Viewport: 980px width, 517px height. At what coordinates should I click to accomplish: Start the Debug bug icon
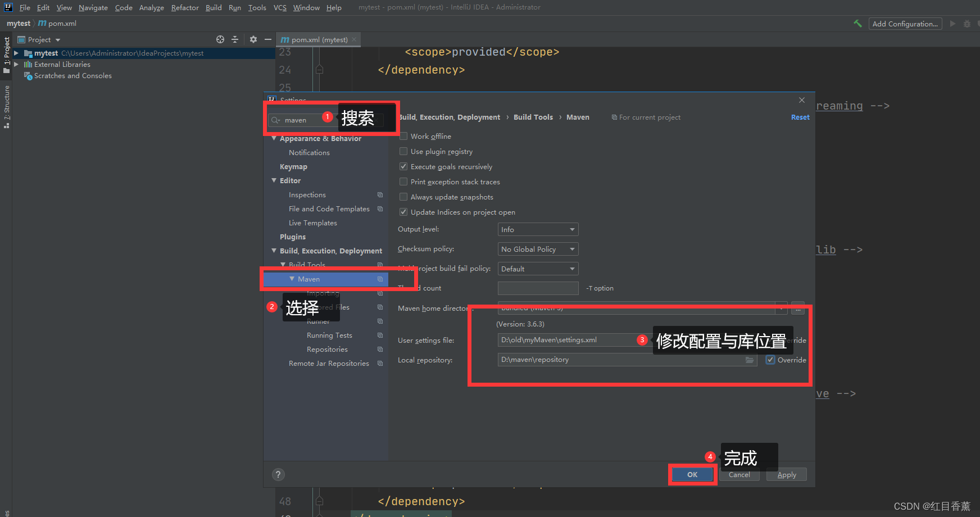point(967,24)
